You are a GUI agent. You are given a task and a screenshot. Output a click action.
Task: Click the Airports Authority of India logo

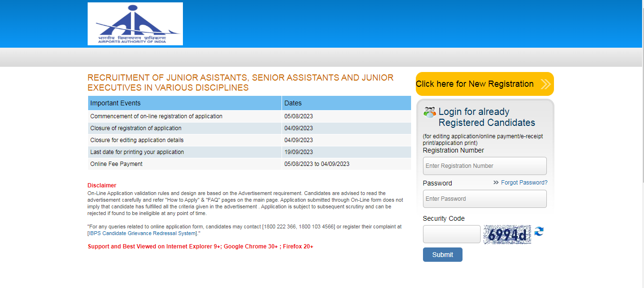tap(135, 24)
